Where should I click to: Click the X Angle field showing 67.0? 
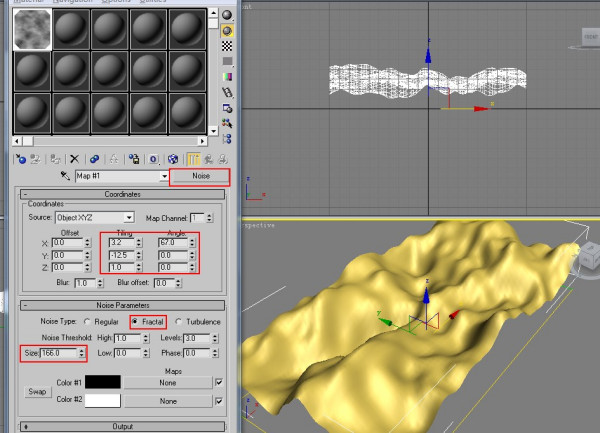point(173,243)
